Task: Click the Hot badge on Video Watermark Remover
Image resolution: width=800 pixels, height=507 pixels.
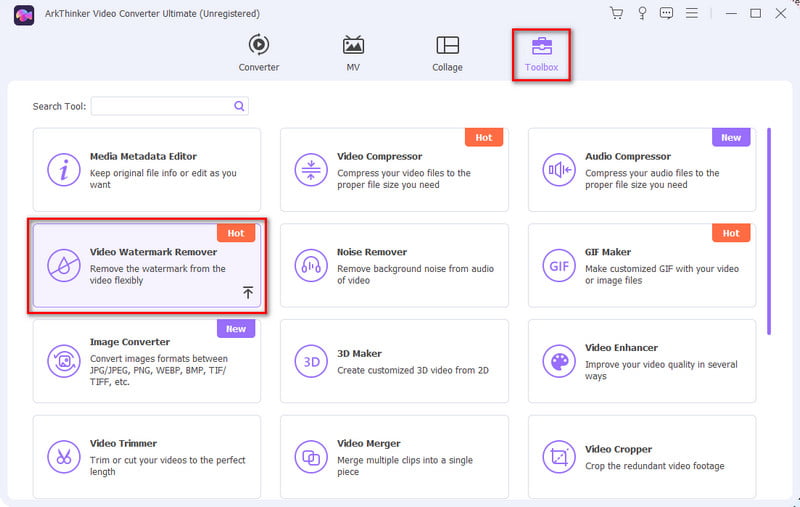Action: pos(236,233)
